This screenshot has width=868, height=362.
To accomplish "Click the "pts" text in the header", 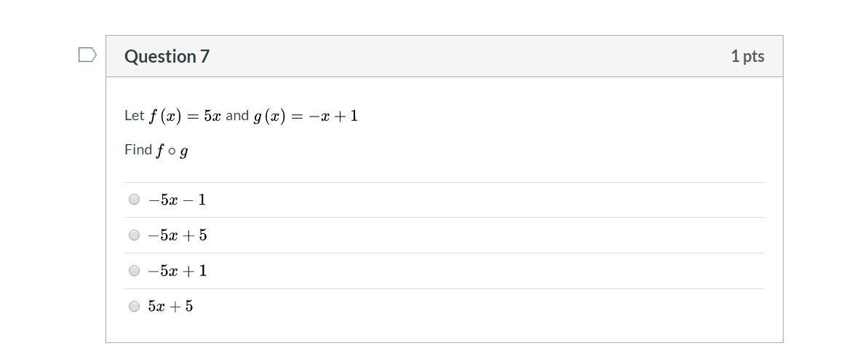I will tap(754, 56).
